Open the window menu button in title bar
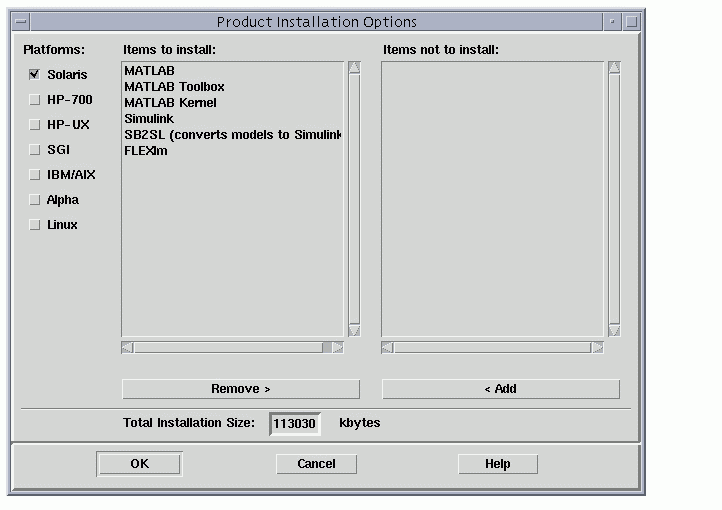 21,22
